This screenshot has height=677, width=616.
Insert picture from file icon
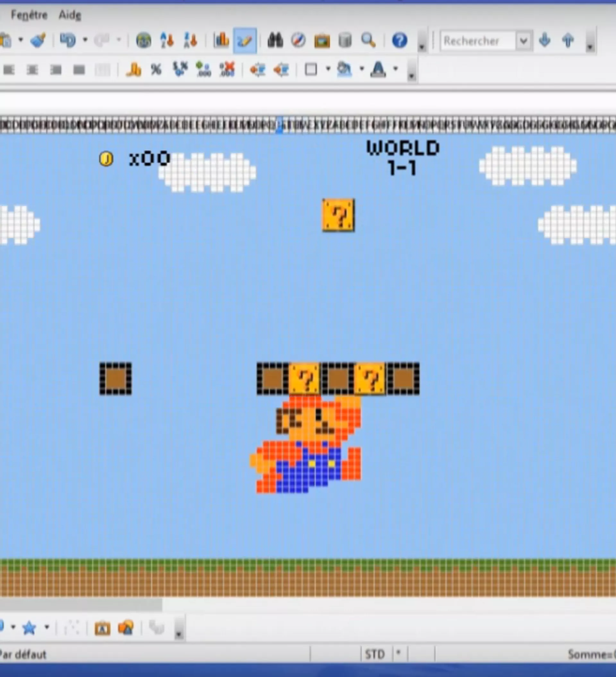point(126,628)
